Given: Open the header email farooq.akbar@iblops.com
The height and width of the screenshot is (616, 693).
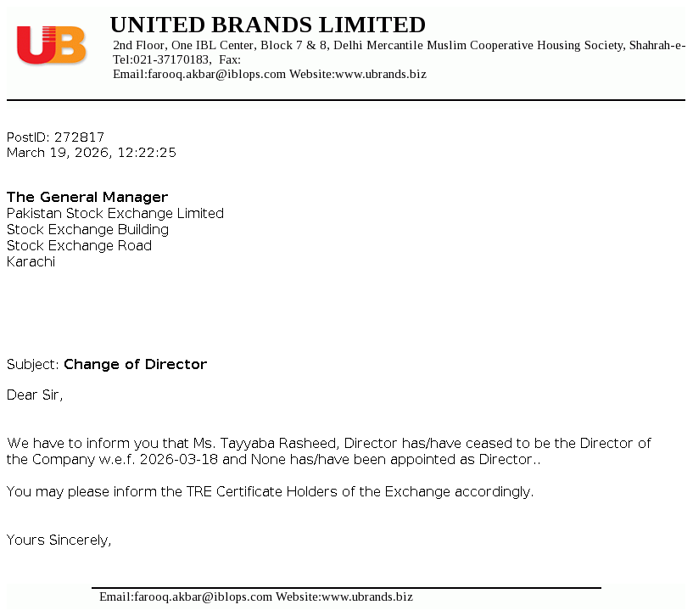Looking at the screenshot, I should point(215,75).
